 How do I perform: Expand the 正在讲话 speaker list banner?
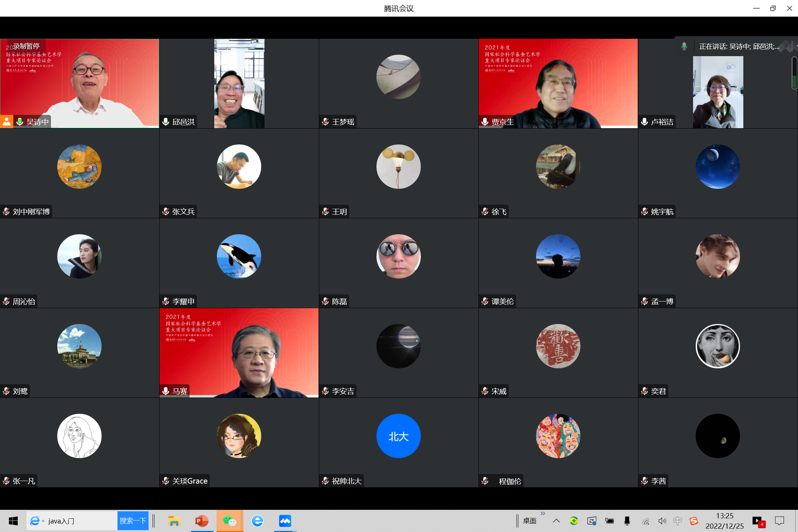click(x=739, y=47)
